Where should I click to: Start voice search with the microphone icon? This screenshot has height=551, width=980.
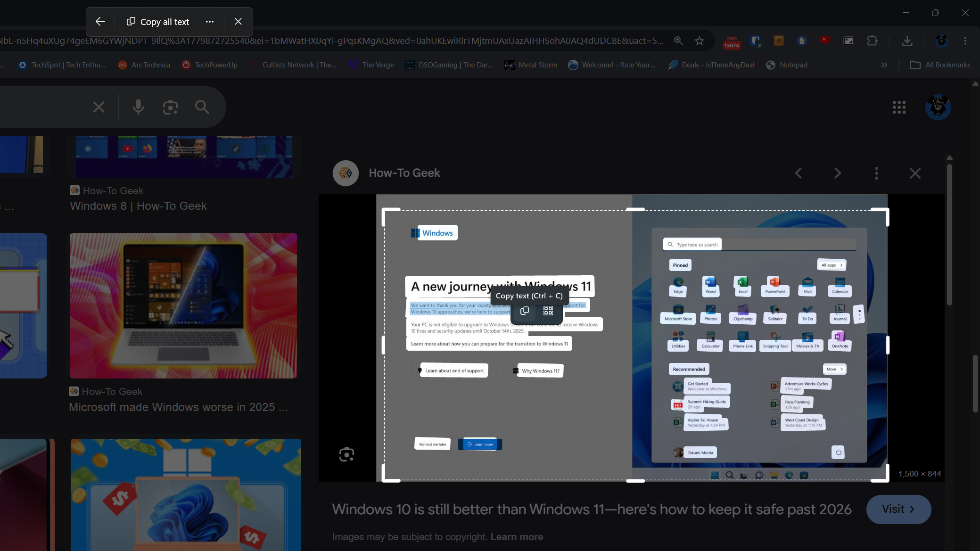[138, 107]
